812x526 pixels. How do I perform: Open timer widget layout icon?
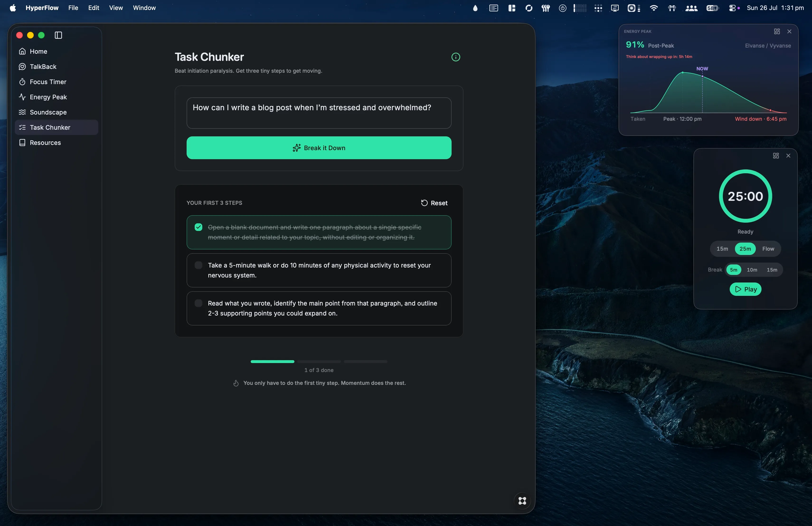click(x=776, y=156)
